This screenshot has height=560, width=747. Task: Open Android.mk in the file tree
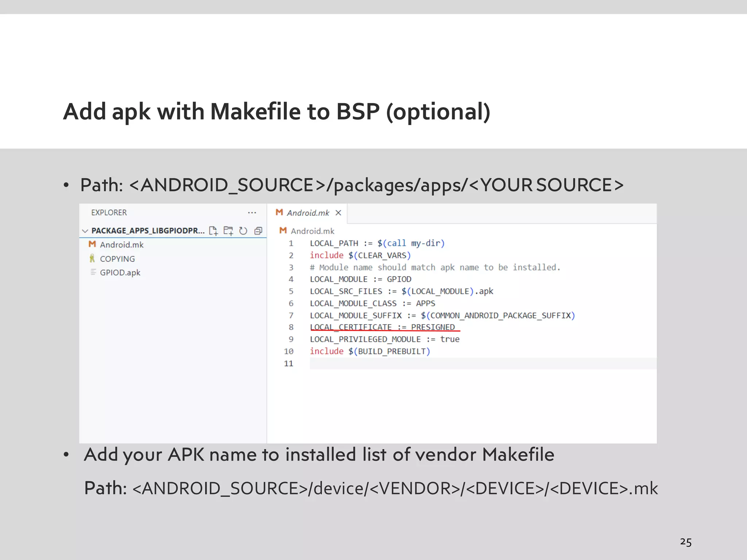[122, 245]
